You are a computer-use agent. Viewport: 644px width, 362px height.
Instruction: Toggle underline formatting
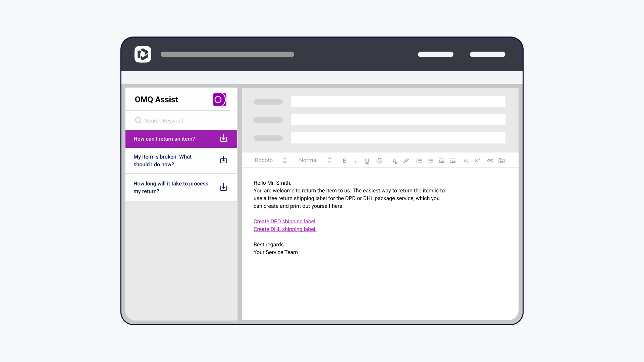coord(367,161)
